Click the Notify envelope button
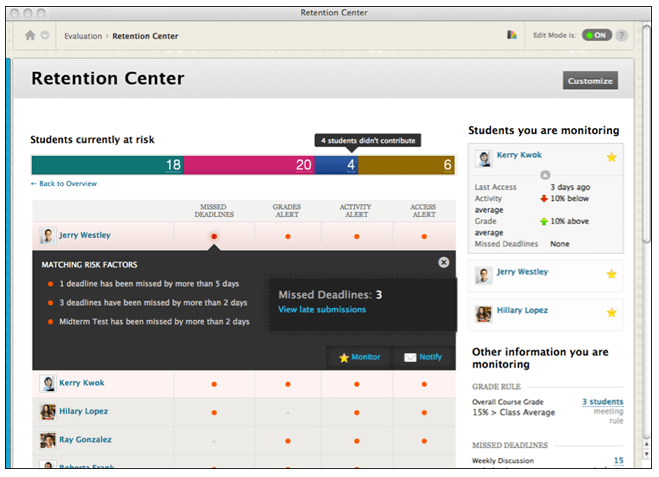Image resolution: width=659 pixels, height=477 pixels. pos(423,357)
